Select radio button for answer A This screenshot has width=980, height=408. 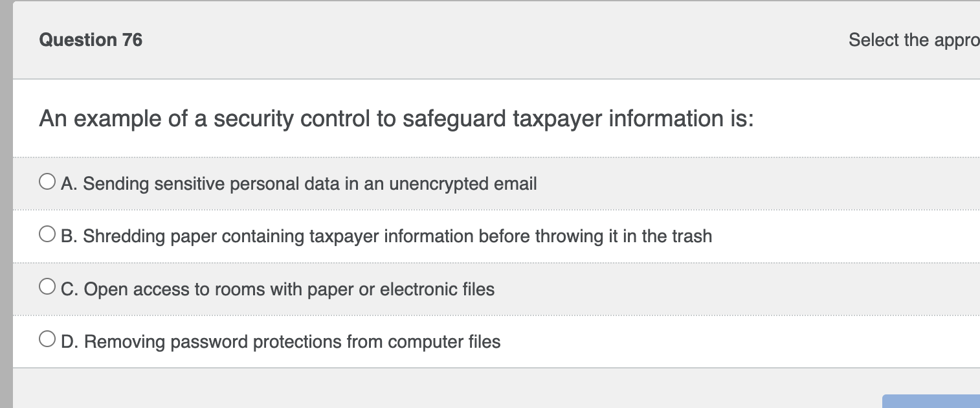tap(46, 181)
